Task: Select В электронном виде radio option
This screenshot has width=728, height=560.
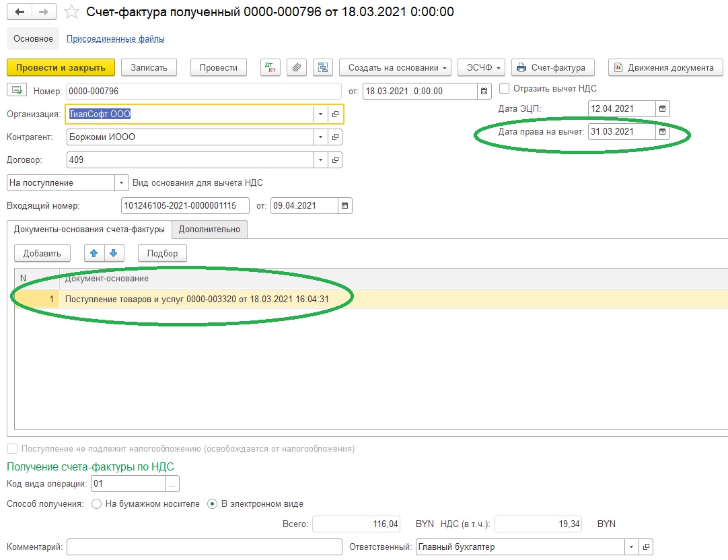Action: click(x=213, y=503)
